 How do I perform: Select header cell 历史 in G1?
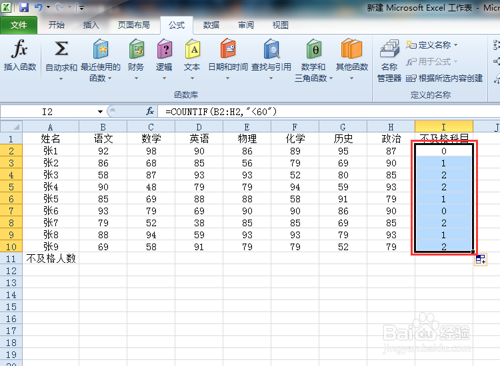(x=343, y=139)
